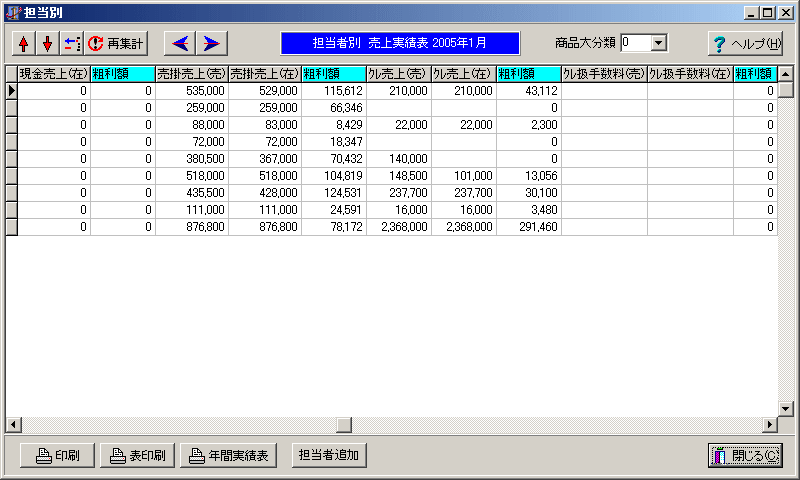Maximize the 担当別 window
The width and height of the screenshot is (800, 480).
pos(767,13)
